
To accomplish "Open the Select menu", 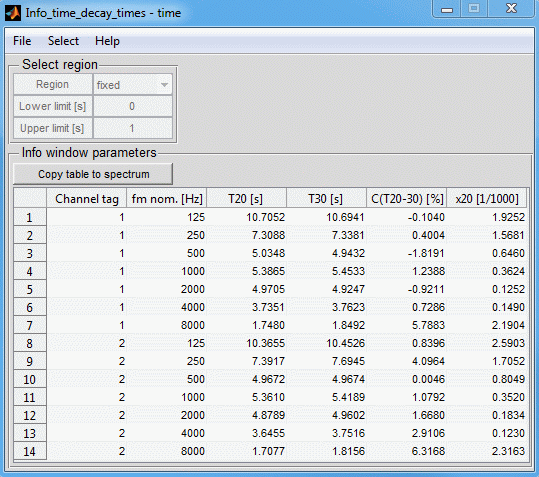I will pyautogui.click(x=63, y=41).
